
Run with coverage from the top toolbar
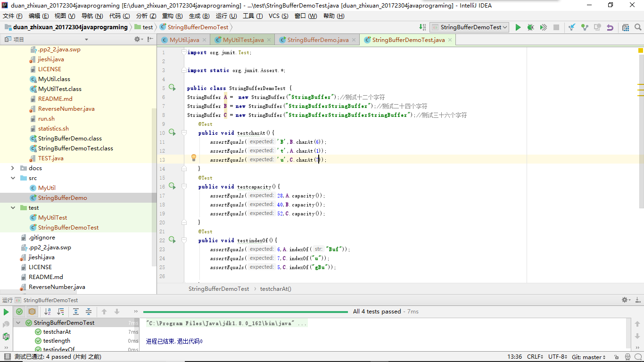pyautogui.click(x=543, y=27)
